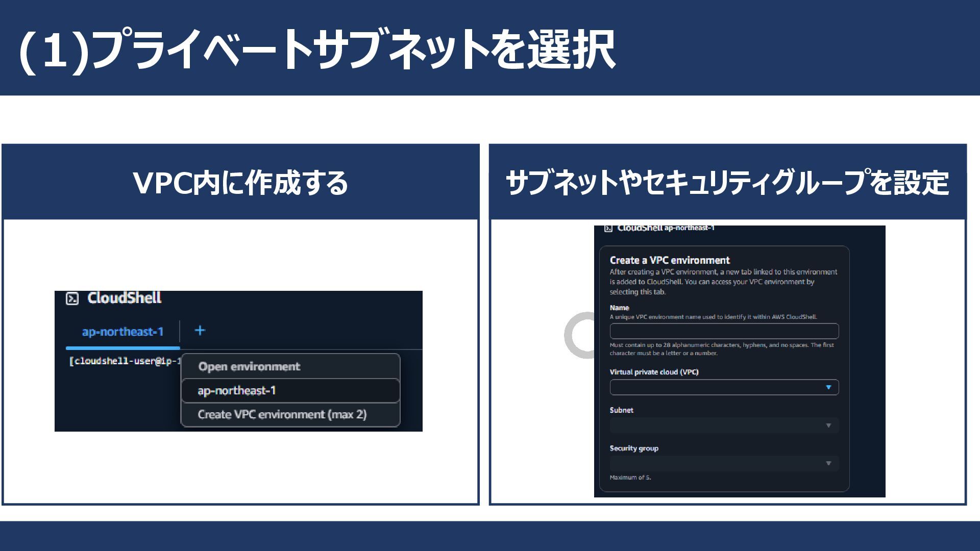Click 'CloudShell ap-northeast-1' header in right screenshot
The height and width of the screenshot is (551, 980).
pos(666,228)
